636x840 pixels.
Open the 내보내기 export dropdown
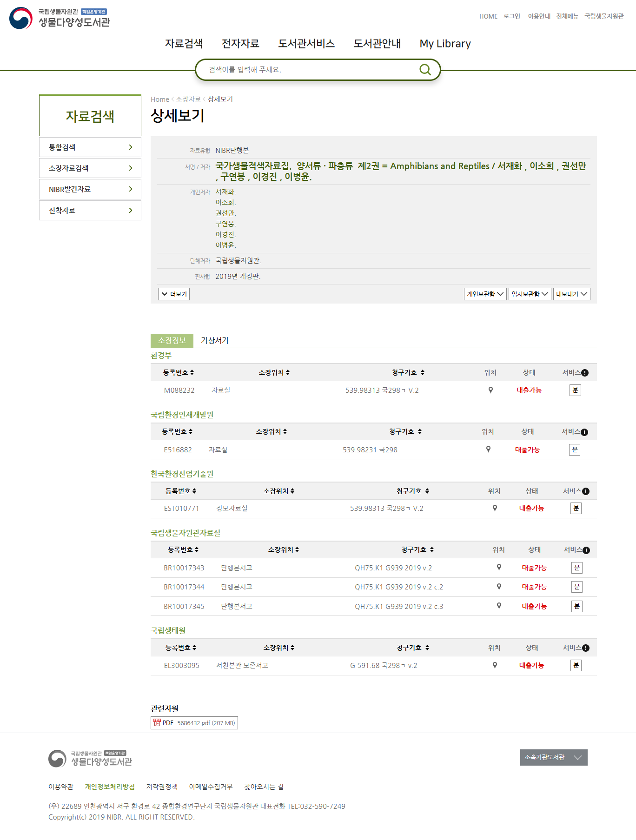coord(571,294)
